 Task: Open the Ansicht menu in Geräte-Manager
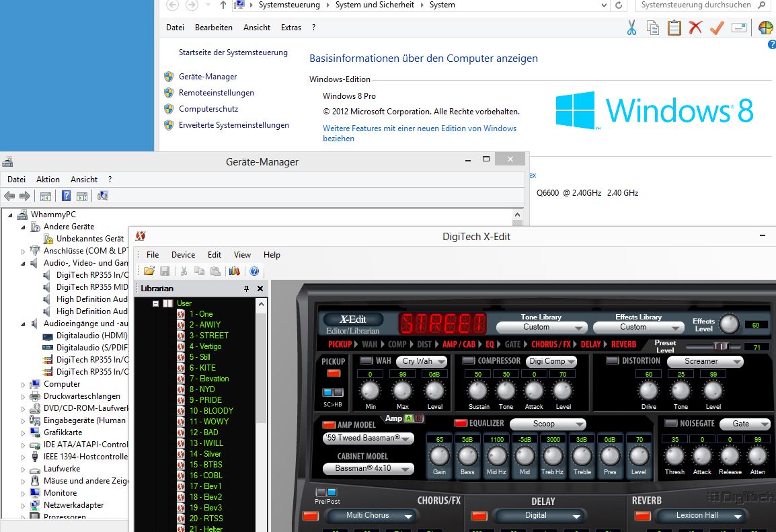[83, 180]
